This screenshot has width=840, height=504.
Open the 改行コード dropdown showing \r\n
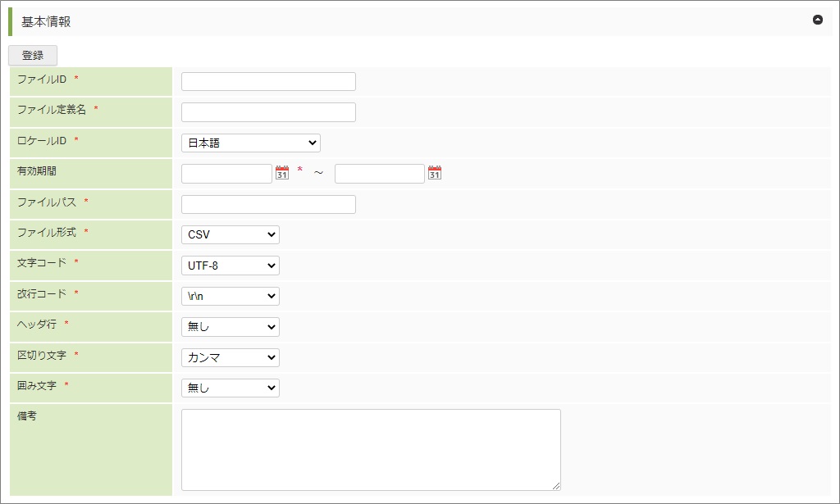coord(230,296)
